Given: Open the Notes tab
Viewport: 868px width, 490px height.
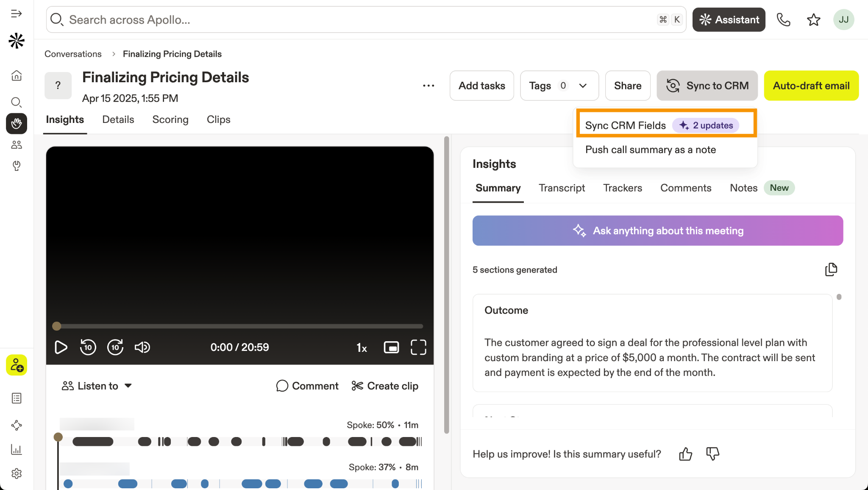Looking at the screenshot, I should pos(743,188).
